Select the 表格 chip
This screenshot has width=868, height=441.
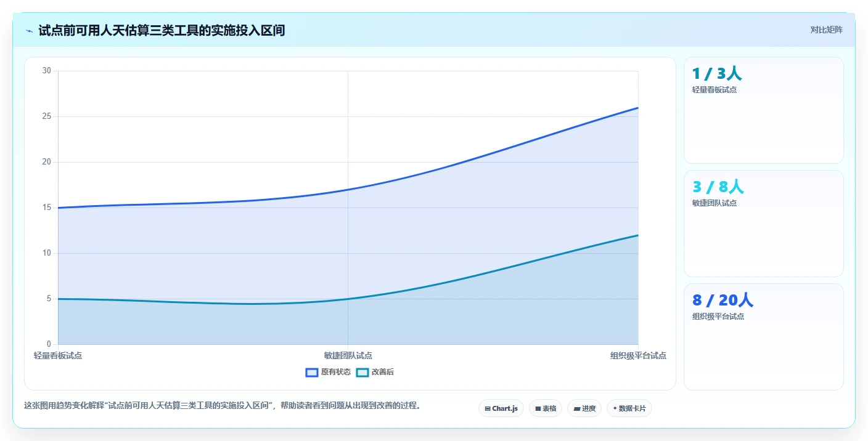[x=546, y=408]
